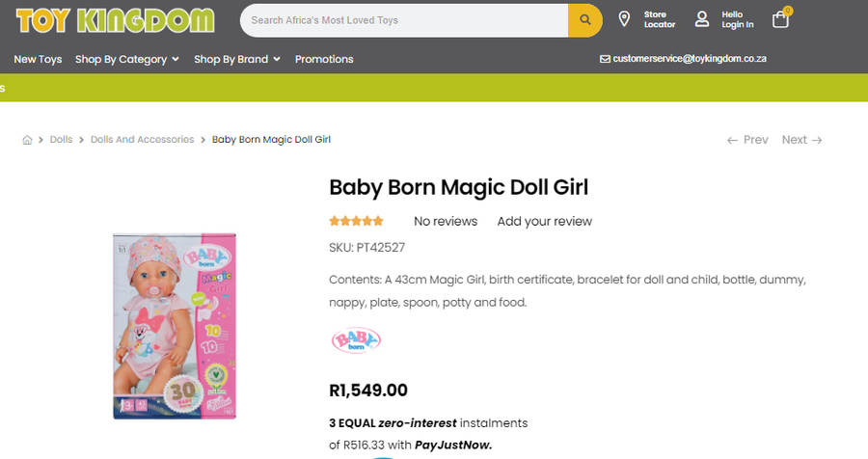Click the Toy Kingdom logo

(x=115, y=20)
